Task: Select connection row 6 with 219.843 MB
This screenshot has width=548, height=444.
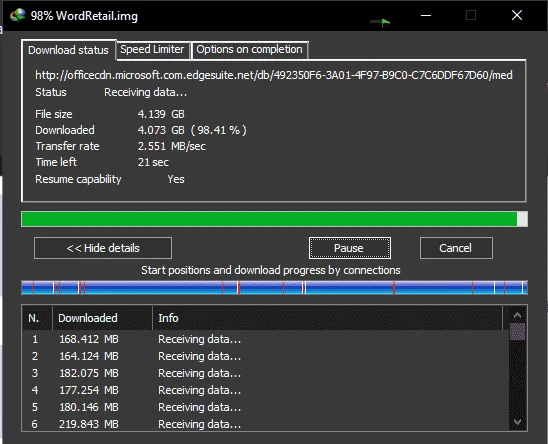Action: pyautogui.click(x=265, y=424)
